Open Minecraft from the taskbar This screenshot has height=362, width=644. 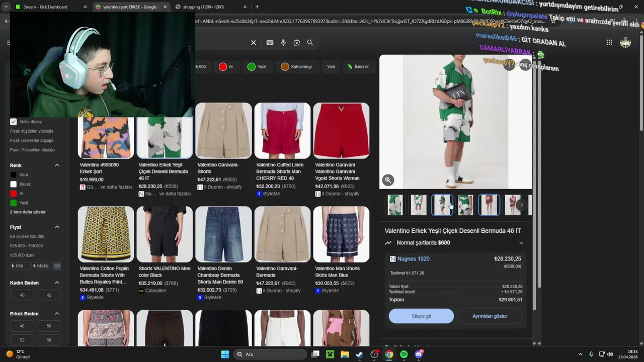click(x=330, y=354)
